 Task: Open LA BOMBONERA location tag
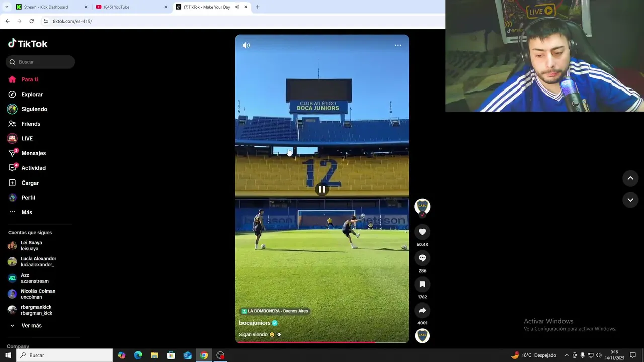pyautogui.click(x=275, y=311)
